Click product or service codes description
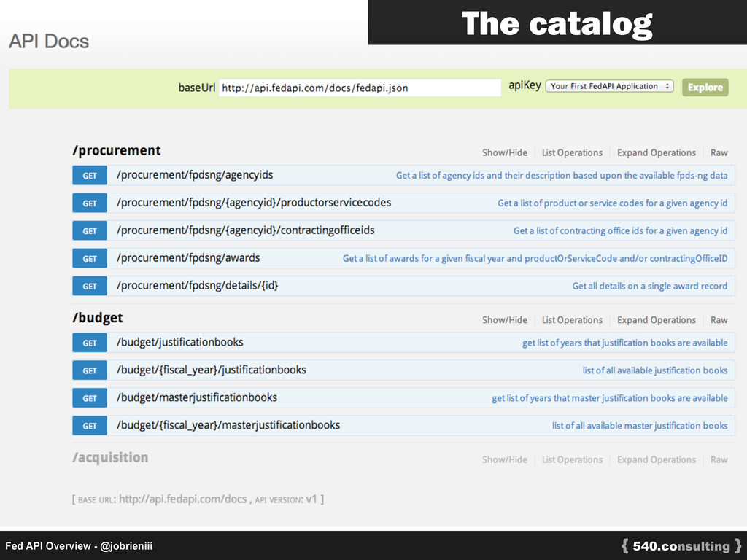This screenshot has width=747, height=560. coord(613,203)
